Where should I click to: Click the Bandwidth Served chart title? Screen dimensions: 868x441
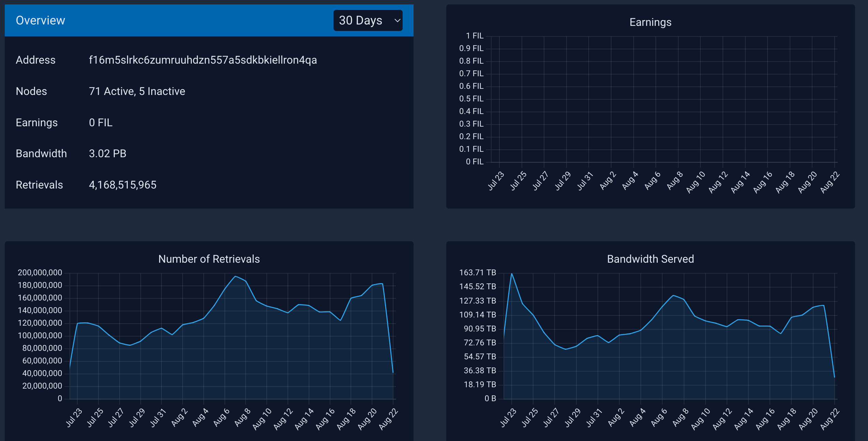point(650,259)
